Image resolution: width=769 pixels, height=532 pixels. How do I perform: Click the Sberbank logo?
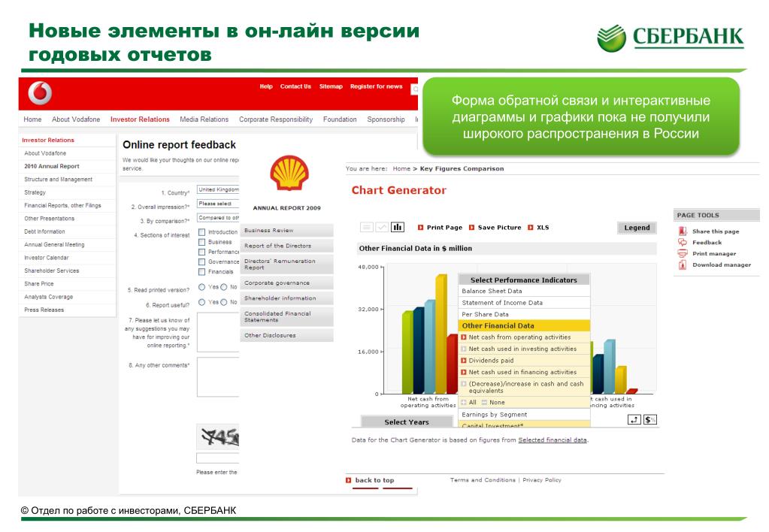click(671, 38)
